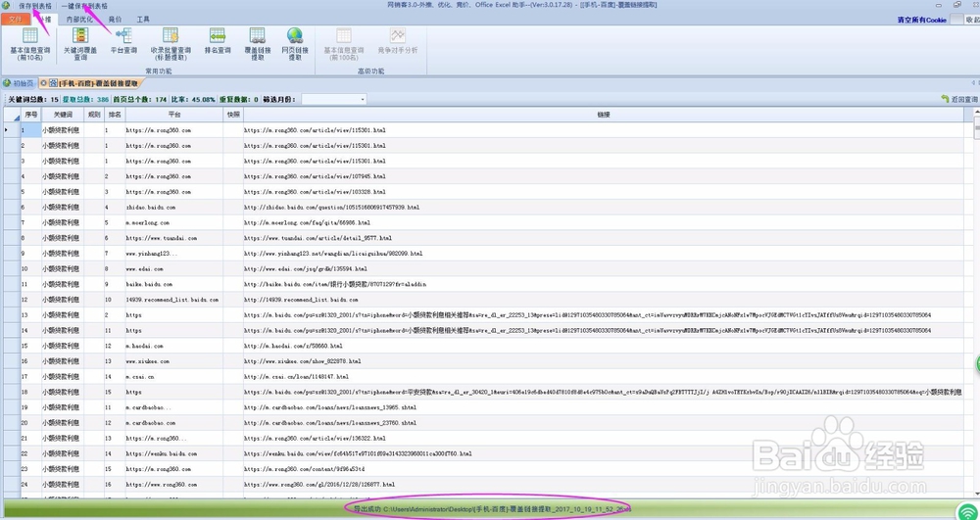980x520 pixels.
Task: Select m.csai.cn platform cell
Action: (x=174, y=377)
